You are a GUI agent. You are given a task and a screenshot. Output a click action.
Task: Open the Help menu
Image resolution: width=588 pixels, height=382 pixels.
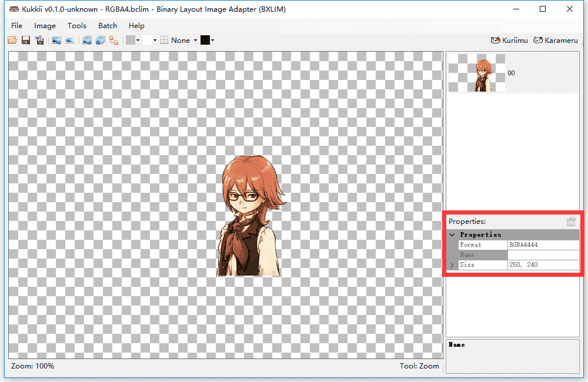tap(136, 25)
